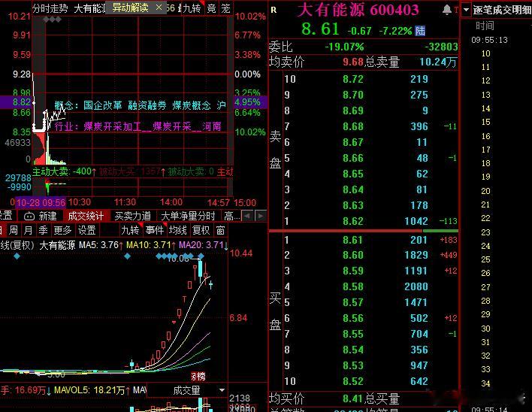Open the dropdown arrow before 逐笔成交明细

click(x=466, y=10)
